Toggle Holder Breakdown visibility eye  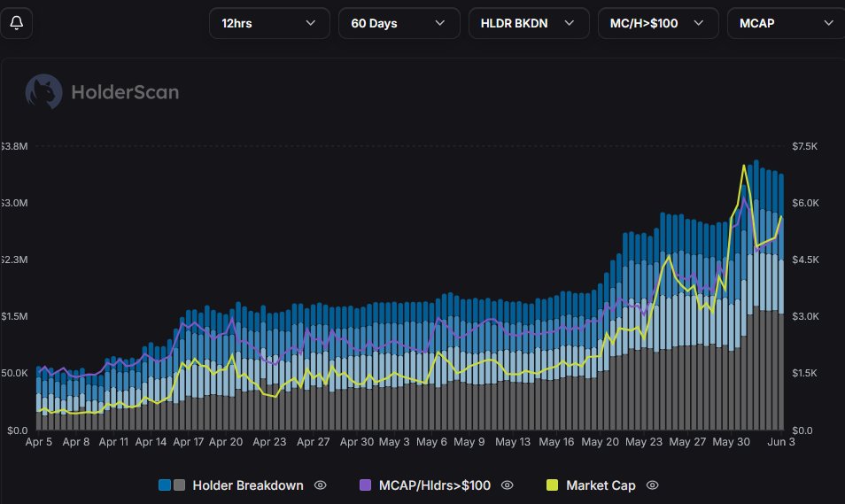point(320,485)
